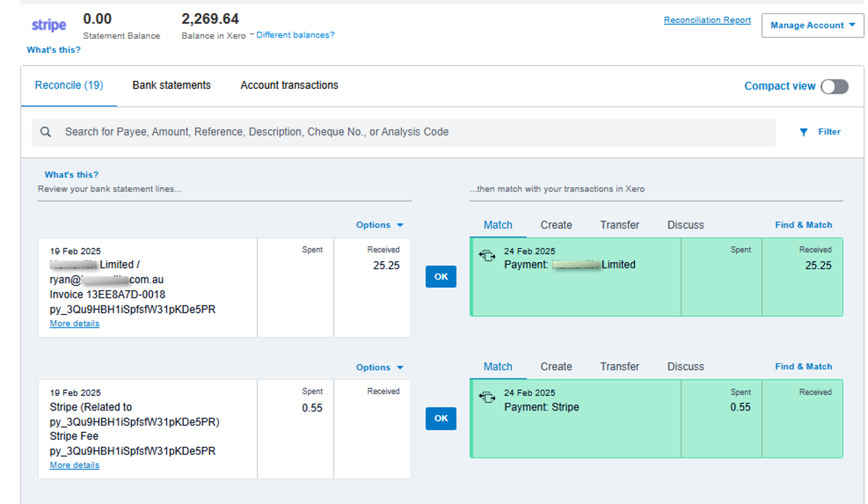Click Find & Match for the first transaction
The image size is (868, 504).
tap(803, 225)
